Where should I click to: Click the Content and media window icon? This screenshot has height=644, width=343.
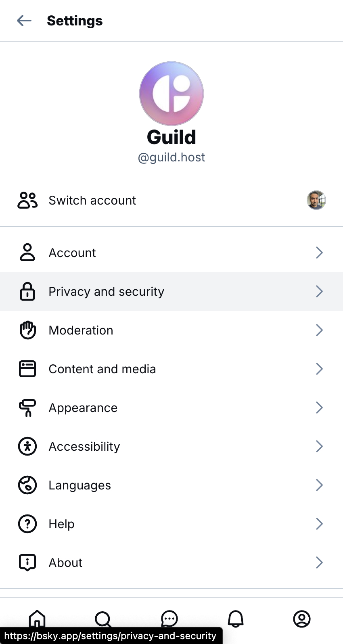27,369
